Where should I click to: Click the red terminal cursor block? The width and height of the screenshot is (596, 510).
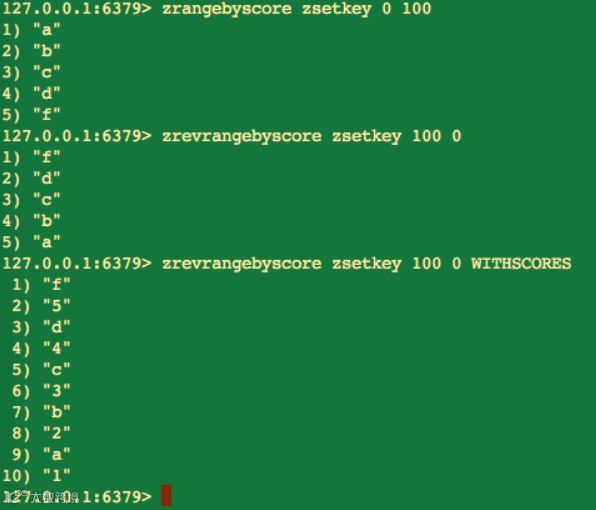tap(166, 495)
